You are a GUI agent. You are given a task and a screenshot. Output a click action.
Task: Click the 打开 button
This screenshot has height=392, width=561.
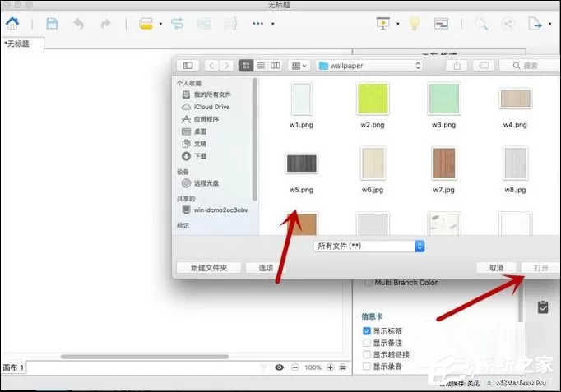click(540, 268)
